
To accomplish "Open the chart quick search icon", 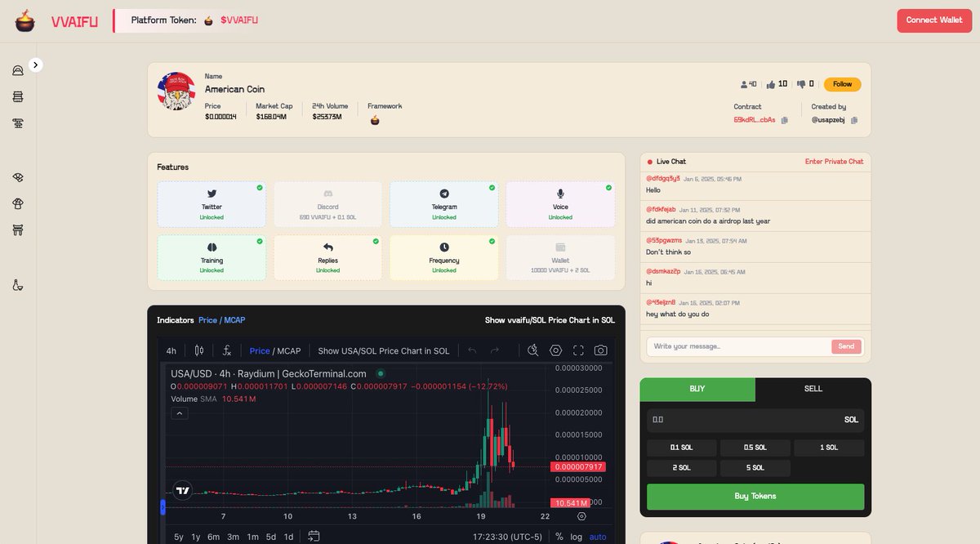I will click(x=532, y=350).
